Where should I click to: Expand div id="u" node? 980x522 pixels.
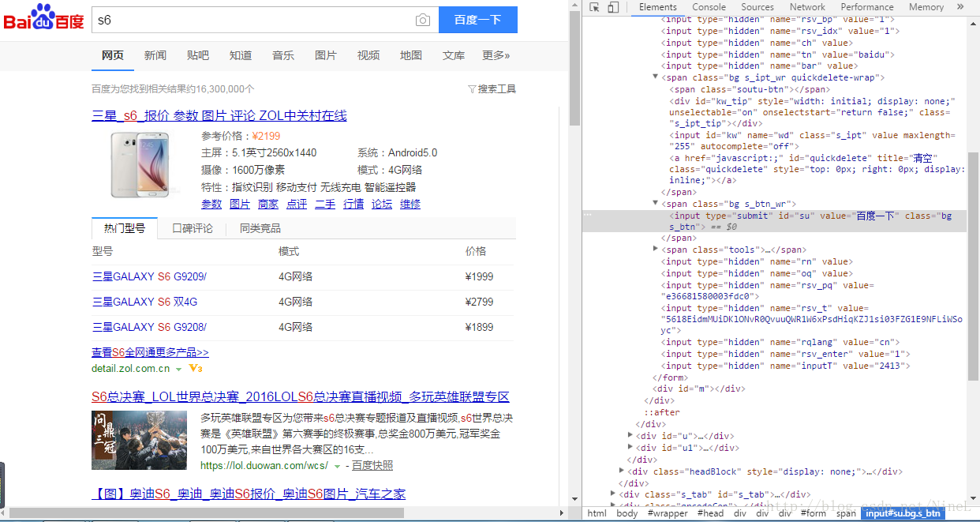[630, 435]
